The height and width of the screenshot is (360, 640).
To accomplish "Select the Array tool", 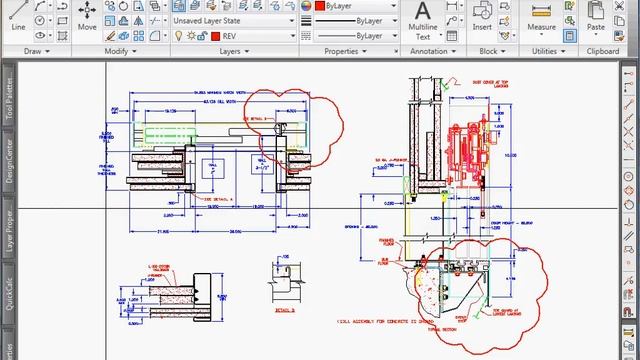I will click(x=139, y=36).
